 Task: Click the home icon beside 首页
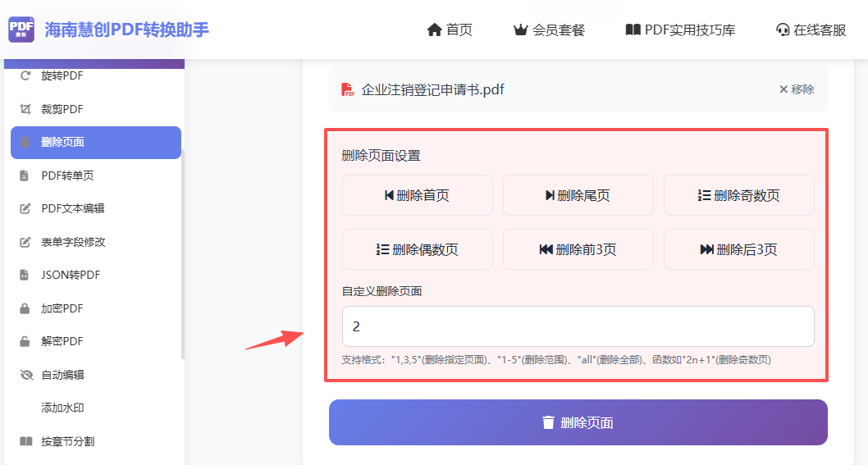click(x=435, y=30)
